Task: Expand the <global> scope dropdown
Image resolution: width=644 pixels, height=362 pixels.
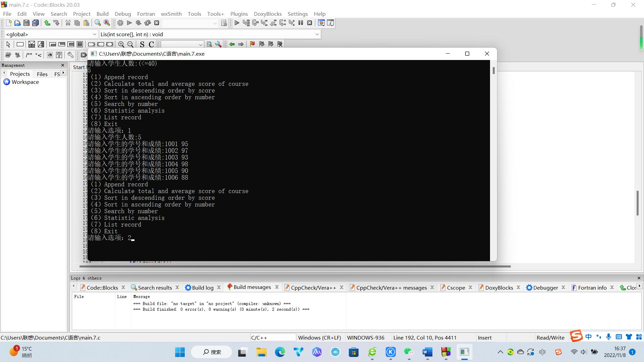Action: tap(94, 34)
